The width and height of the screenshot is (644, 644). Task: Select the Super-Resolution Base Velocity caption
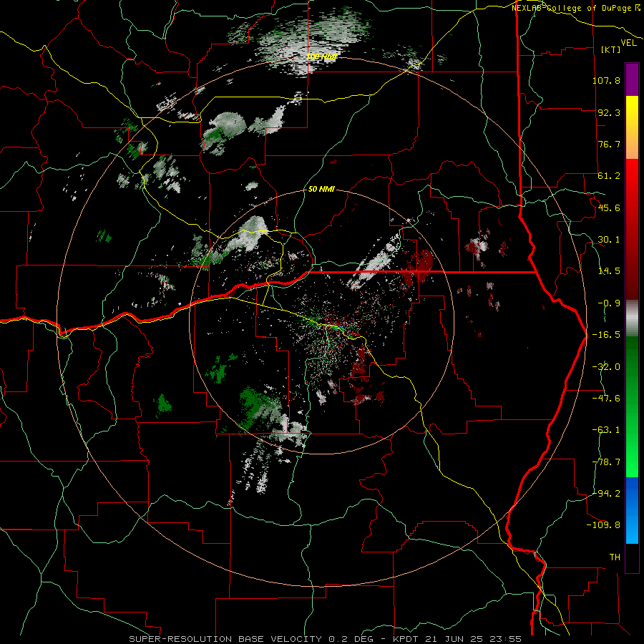(x=326, y=639)
